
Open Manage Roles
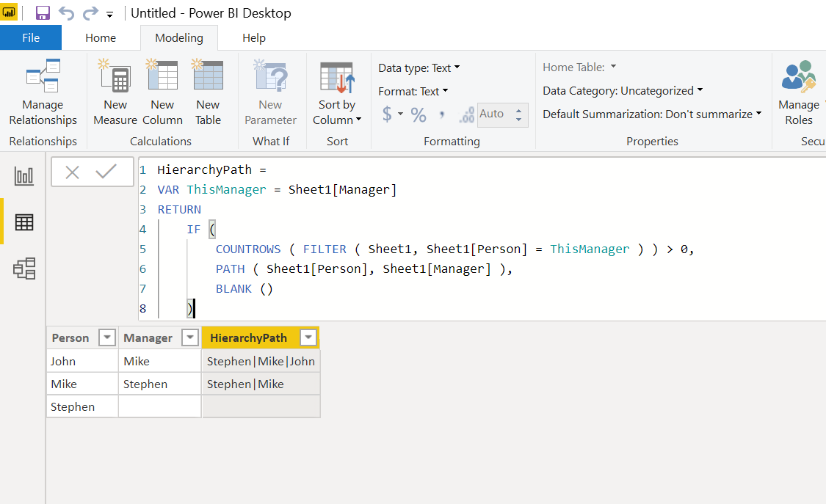click(x=799, y=92)
